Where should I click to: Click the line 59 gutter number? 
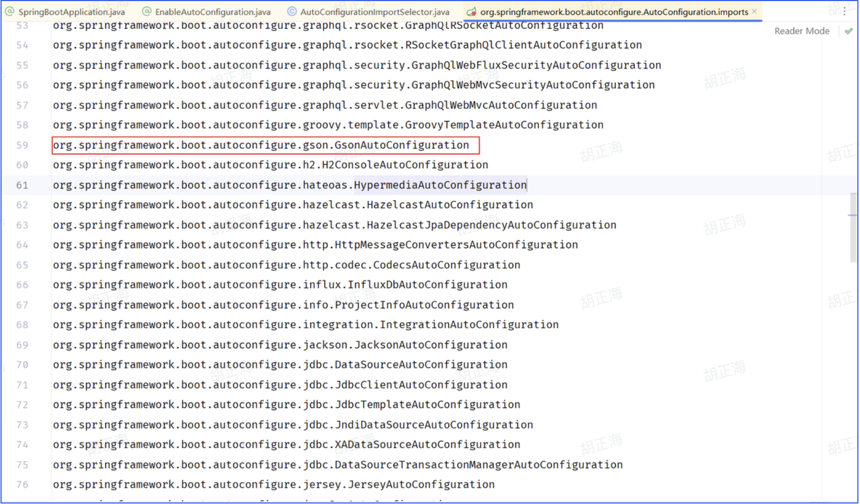click(x=22, y=145)
